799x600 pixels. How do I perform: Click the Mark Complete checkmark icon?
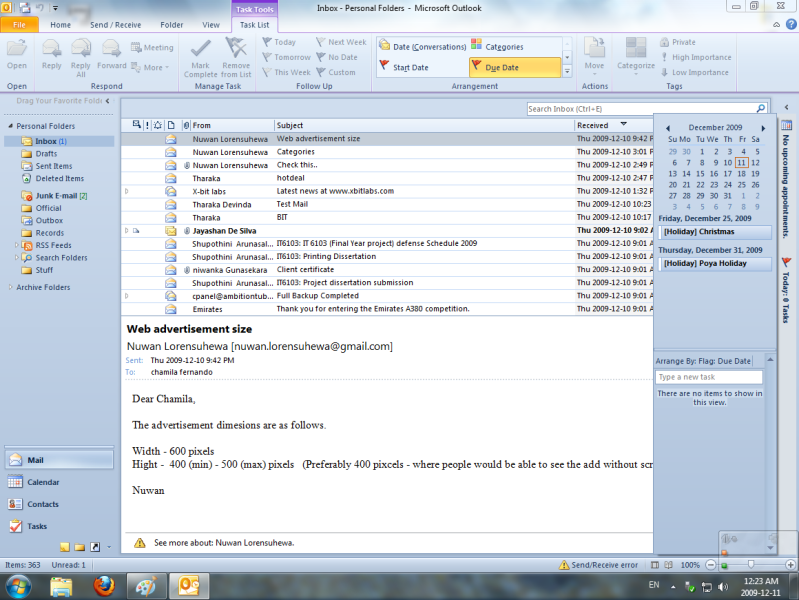200,49
